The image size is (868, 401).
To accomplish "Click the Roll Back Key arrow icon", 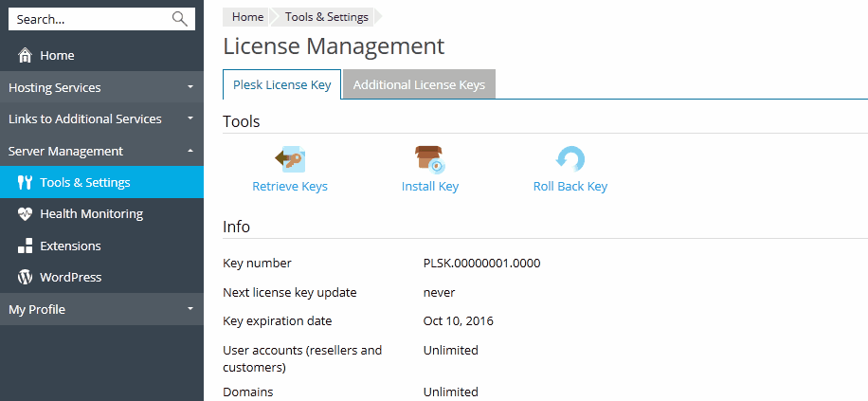I will [x=570, y=158].
